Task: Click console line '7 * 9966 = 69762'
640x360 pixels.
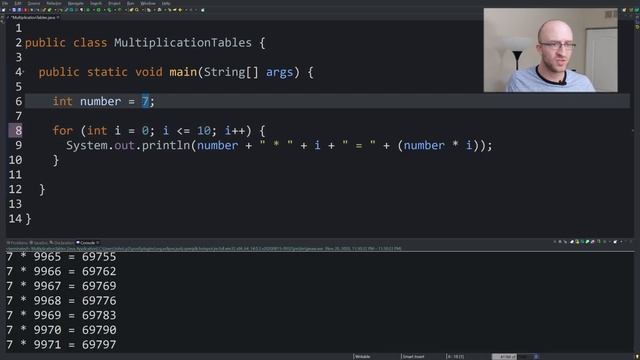Action: click(61, 271)
